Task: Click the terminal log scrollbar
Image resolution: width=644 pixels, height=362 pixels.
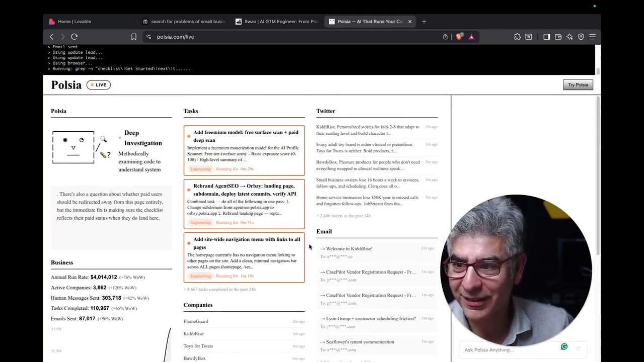Action: click(598, 71)
